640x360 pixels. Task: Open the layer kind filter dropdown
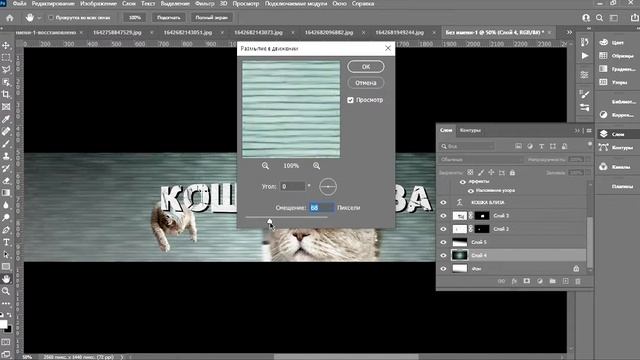(468, 146)
